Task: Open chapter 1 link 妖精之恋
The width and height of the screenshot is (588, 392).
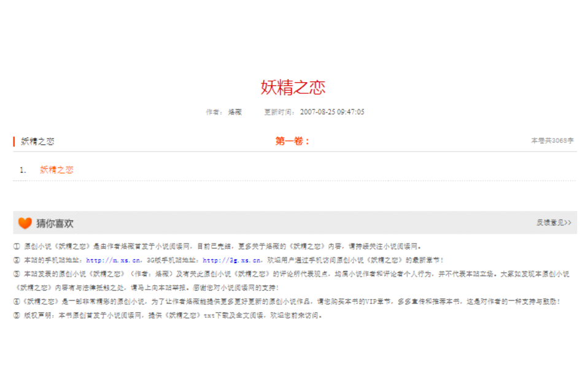Action: point(56,170)
